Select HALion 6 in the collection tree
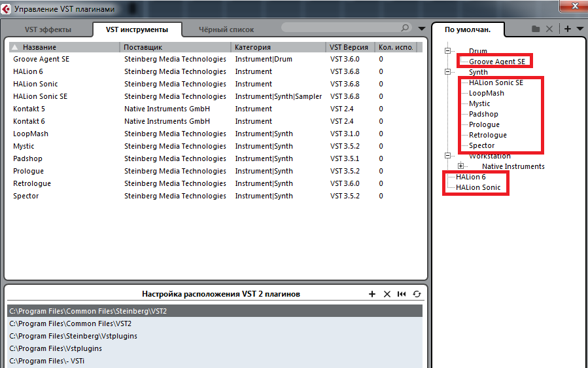 471,177
